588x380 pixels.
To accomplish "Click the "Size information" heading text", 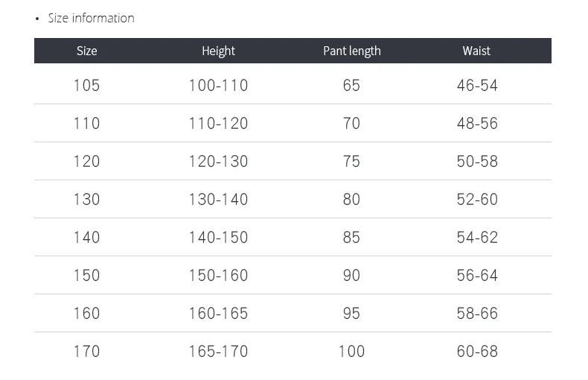I will coord(91,18).
